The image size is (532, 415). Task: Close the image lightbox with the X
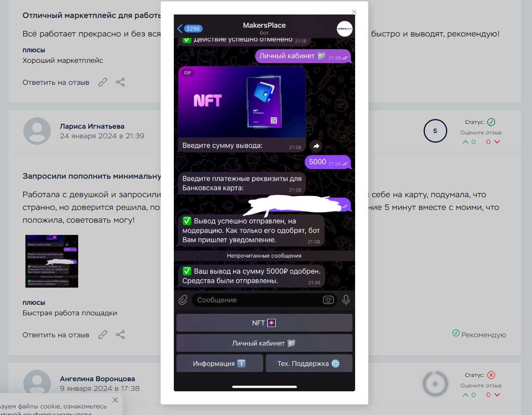point(354,12)
